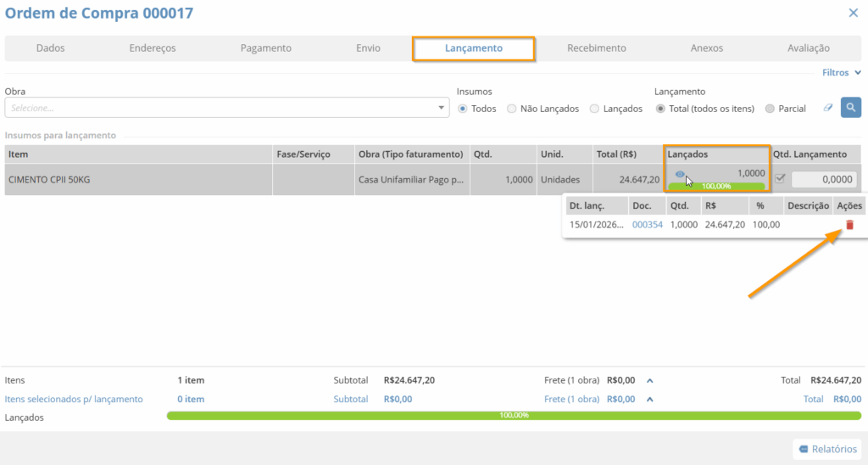868x465 pixels.
Task: Choose the Lançados insumos radio button
Action: tap(595, 109)
